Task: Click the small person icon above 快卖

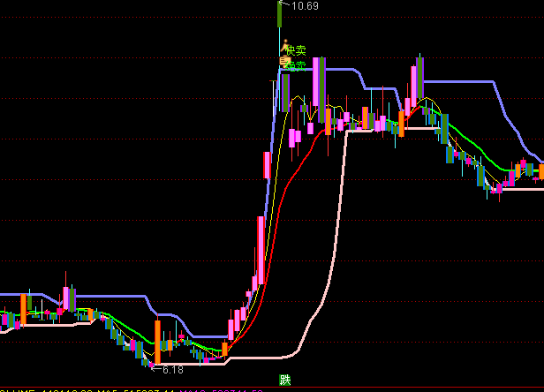Action: [285, 41]
